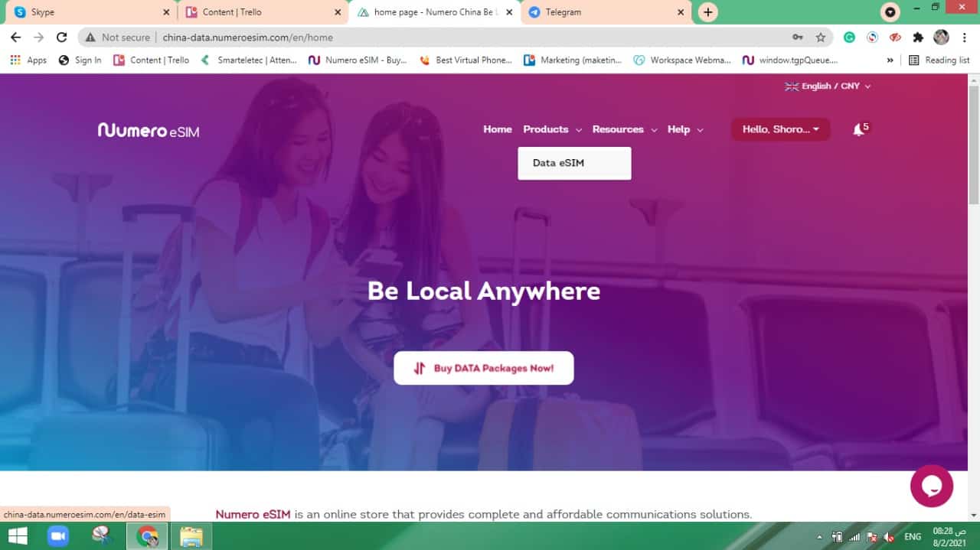This screenshot has width=980, height=550.
Task: Open Zoom from the taskbar
Action: click(58, 536)
